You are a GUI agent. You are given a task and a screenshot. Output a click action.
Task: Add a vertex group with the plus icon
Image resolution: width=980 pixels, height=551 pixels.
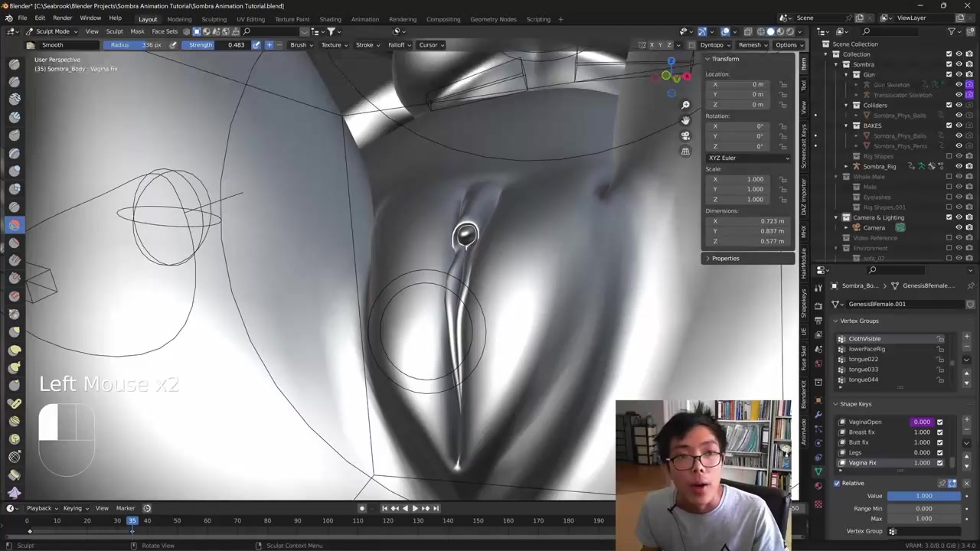pos(966,337)
